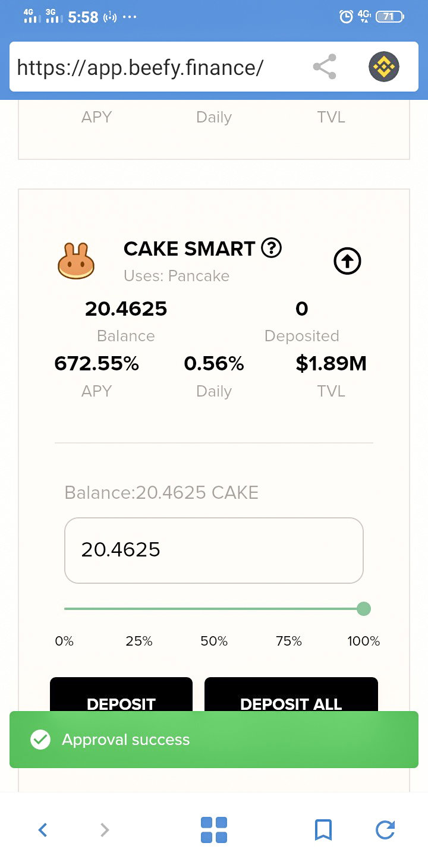428x868 pixels.
Task: Dismiss the Approval success notification
Action: pos(214,740)
